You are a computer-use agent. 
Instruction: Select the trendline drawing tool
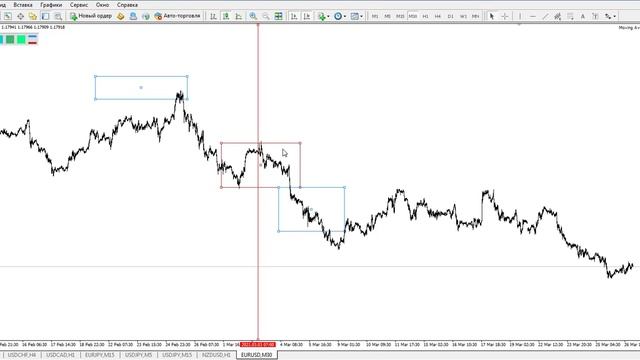pyautogui.click(x=545, y=16)
